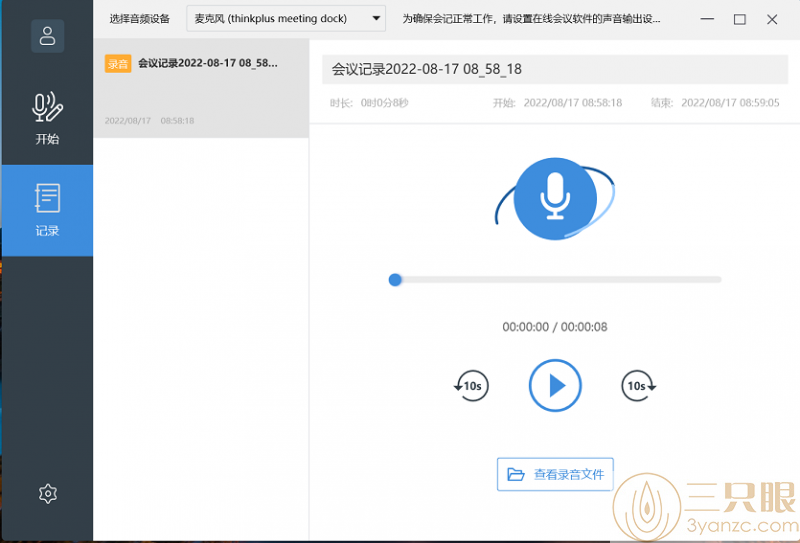Play the recording
Image resolution: width=800 pixels, height=543 pixels.
pyautogui.click(x=555, y=385)
